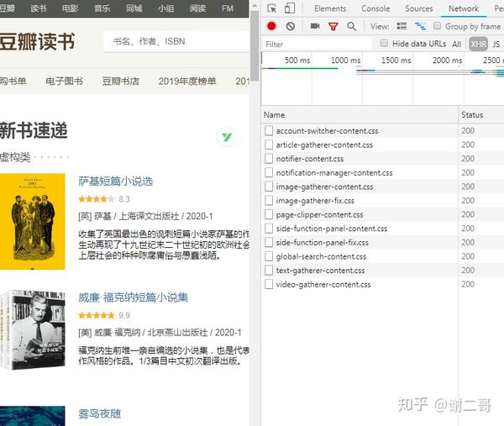The height and width of the screenshot is (426, 504).
Task: Click the capture screenshots camera icon
Action: pos(315,26)
